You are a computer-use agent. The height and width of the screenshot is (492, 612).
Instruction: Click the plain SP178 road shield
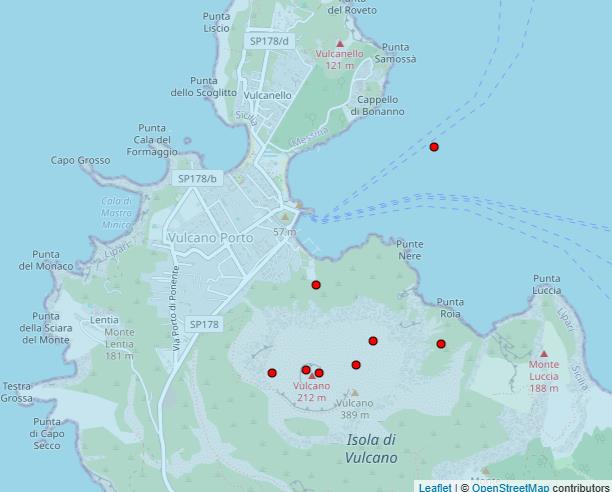coord(203,324)
